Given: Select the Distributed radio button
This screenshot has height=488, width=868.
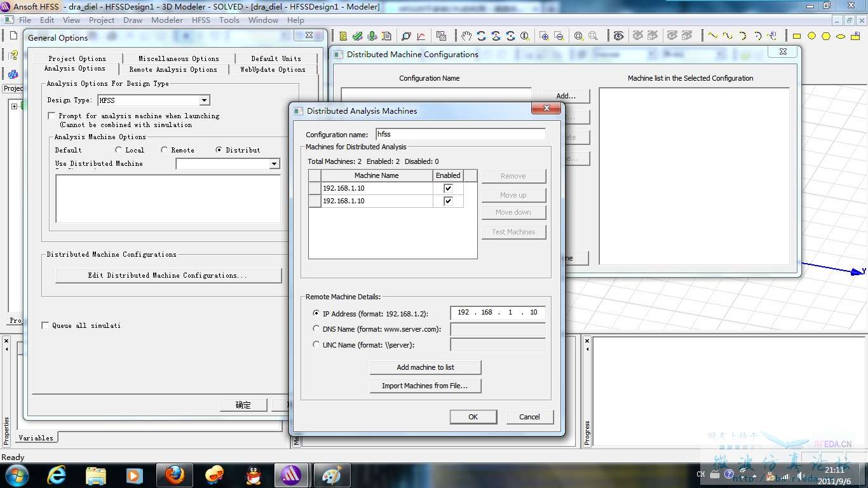Looking at the screenshot, I should 219,150.
